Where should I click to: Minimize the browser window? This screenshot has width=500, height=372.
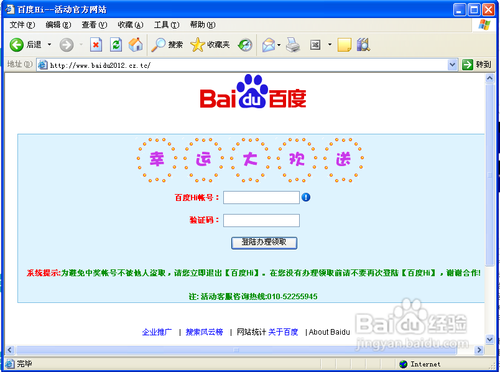coord(459,9)
